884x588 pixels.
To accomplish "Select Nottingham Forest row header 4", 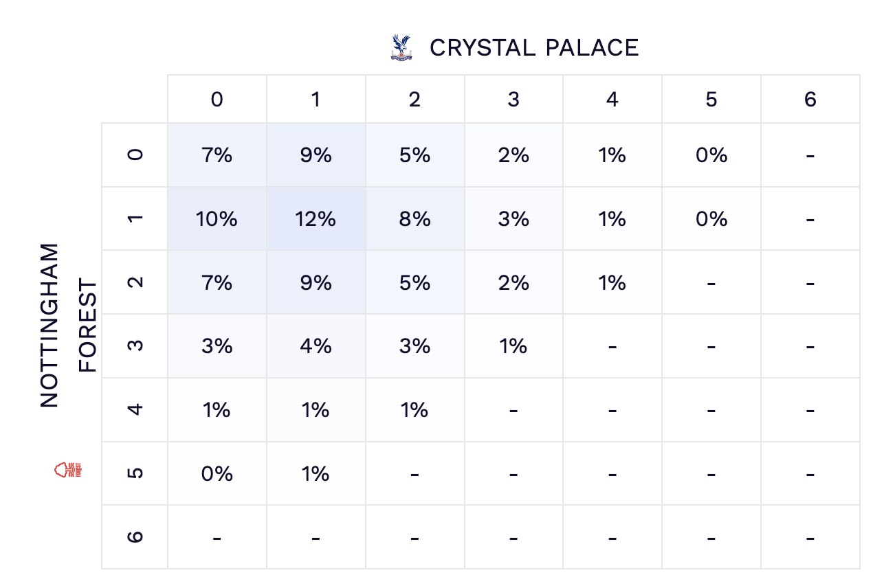I will (135, 409).
